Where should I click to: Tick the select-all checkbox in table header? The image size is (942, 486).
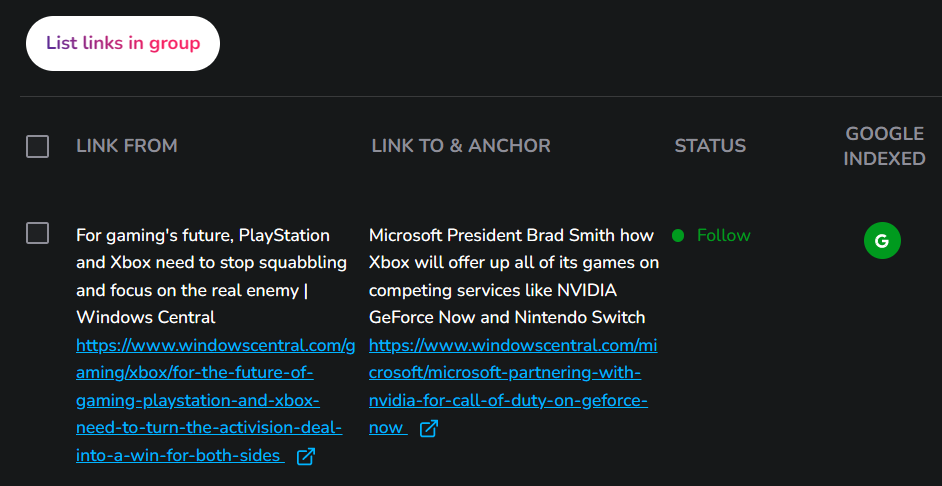coord(37,146)
